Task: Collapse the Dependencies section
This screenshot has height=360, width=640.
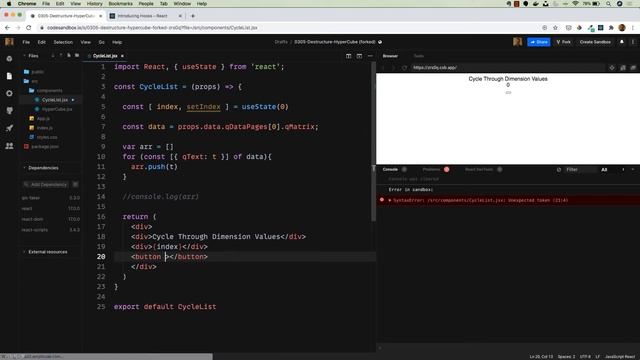Action: point(40,168)
